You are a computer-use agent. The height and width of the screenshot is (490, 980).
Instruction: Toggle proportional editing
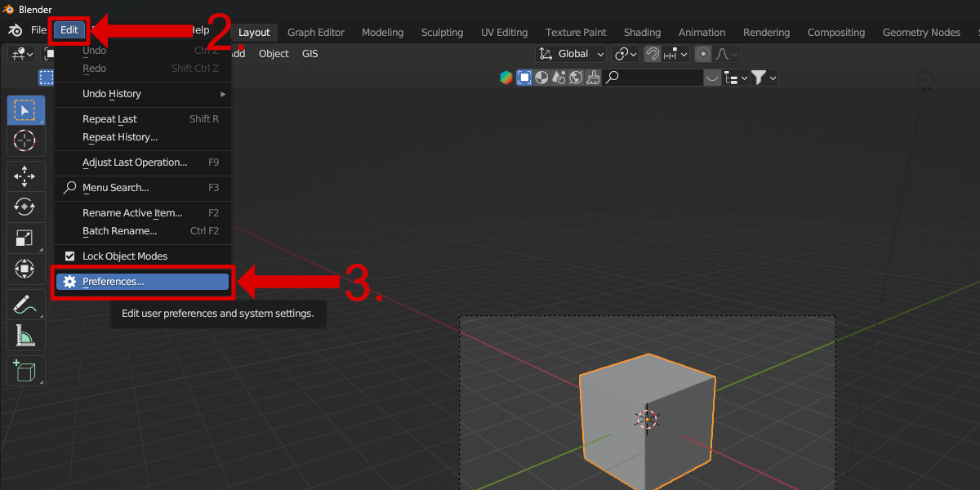[x=703, y=54]
